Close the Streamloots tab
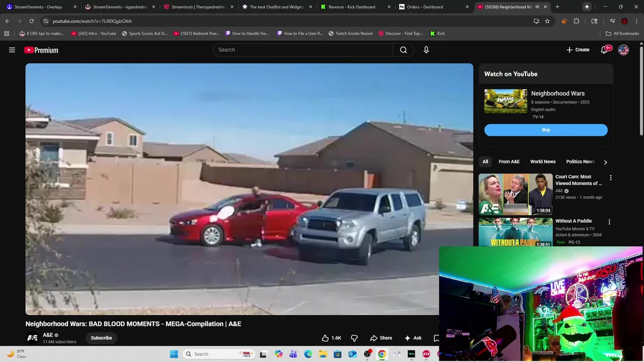644x362 pixels. click(x=232, y=7)
